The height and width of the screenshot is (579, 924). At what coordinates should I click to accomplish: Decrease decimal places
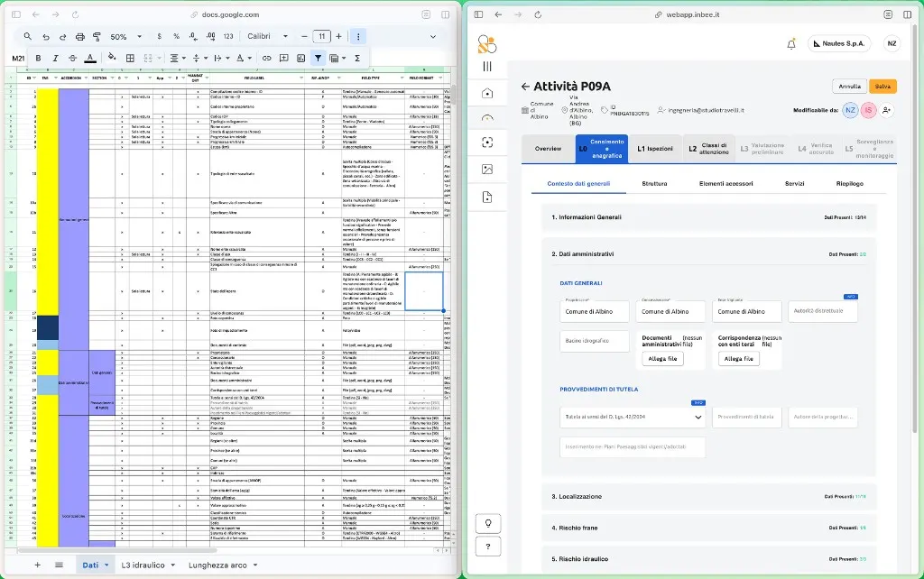[x=193, y=36]
